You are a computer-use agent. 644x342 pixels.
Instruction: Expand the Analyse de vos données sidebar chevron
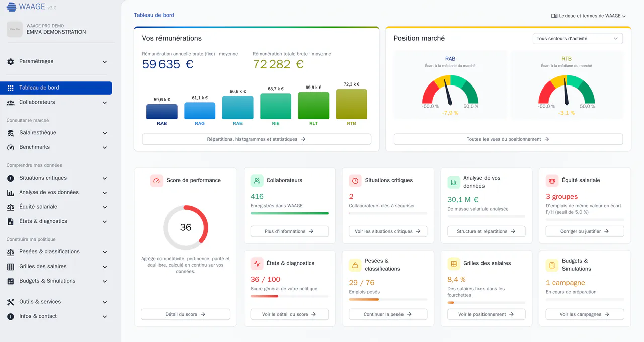click(105, 193)
